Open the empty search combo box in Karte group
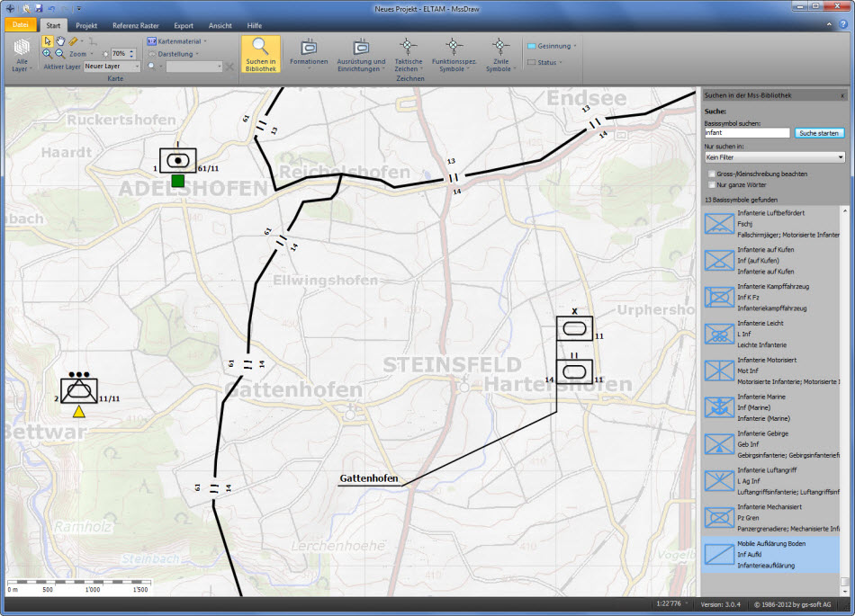The image size is (855, 616). coord(194,67)
